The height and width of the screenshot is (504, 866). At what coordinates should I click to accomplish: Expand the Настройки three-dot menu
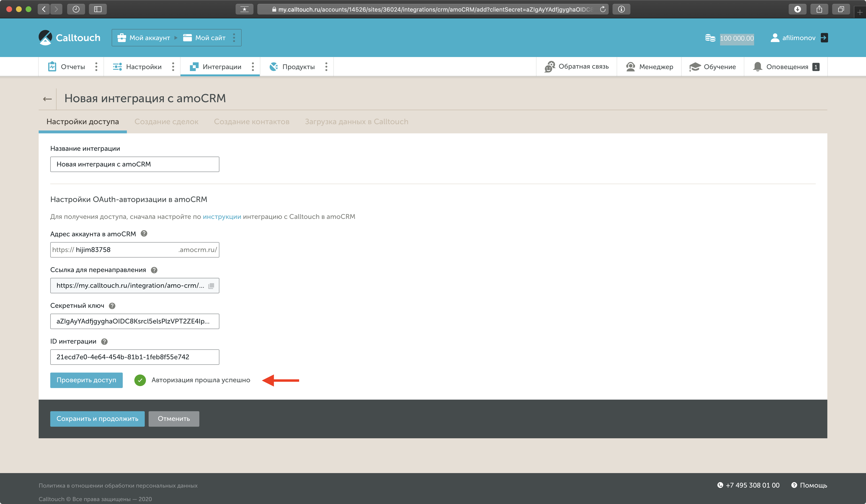173,67
